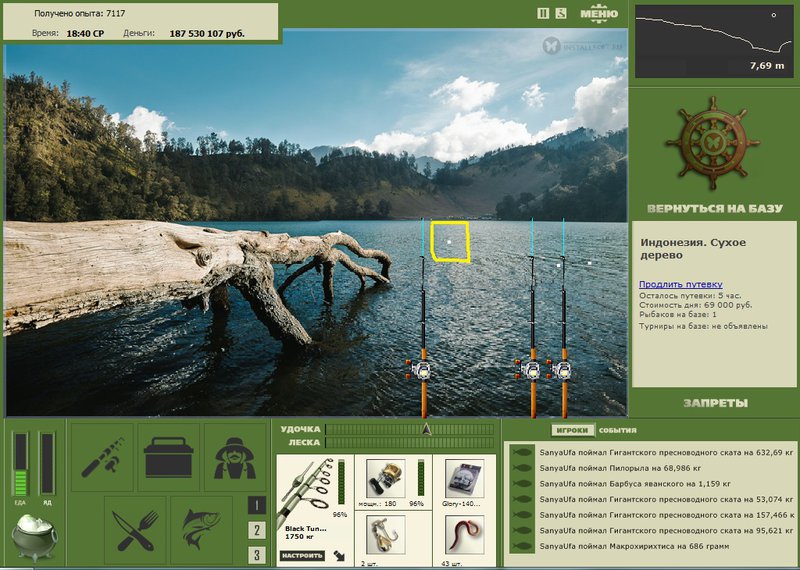Open the МЕНЮ menu

click(599, 14)
